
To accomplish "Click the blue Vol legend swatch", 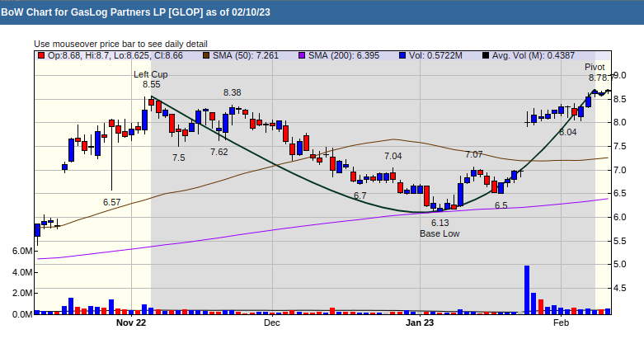I will (402, 55).
